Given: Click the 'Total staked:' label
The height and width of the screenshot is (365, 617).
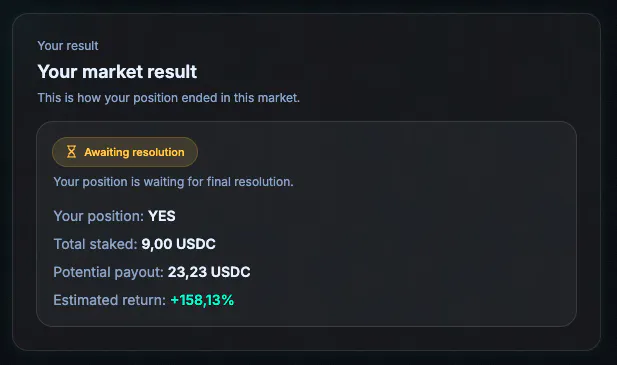Looking at the screenshot, I should tap(95, 244).
